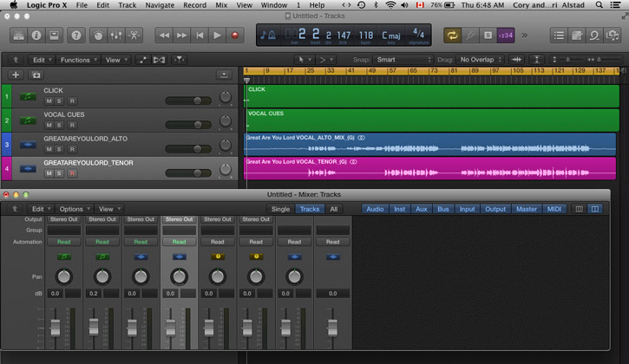Open the List Editors icon
Screen dimensions: 629x364
(559, 36)
